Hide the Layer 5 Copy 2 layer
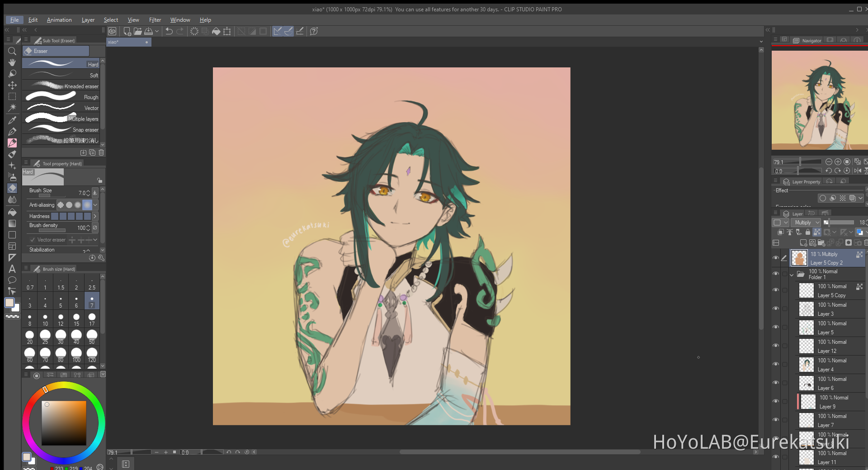This screenshot has height=470, width=868. 777,258
